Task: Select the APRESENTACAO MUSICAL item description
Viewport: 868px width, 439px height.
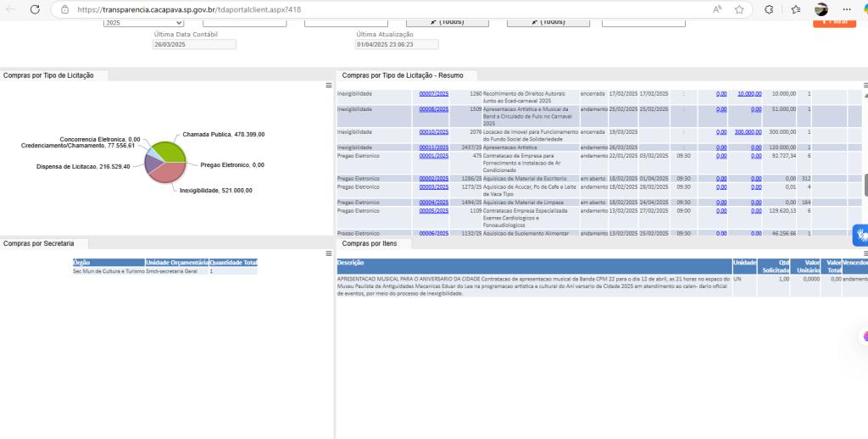Action: pyautogui.click(x=534, y=286)
